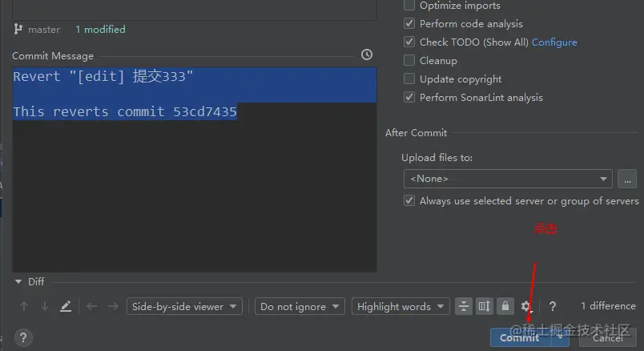Screen dimensions: 644x351
Task: Click "This reverts commit 53cd7435" line
Action: pyautogui.click(x=125, y=112)
